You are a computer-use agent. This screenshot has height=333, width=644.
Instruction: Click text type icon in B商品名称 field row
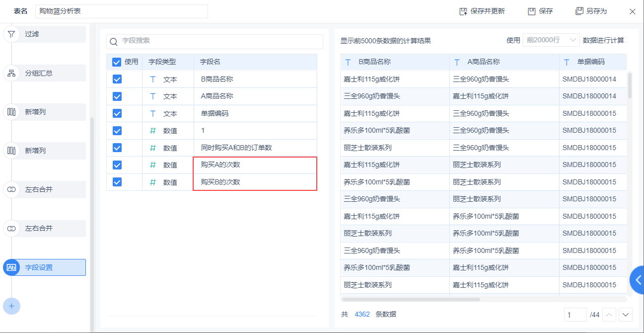click(x=153, y=79)
